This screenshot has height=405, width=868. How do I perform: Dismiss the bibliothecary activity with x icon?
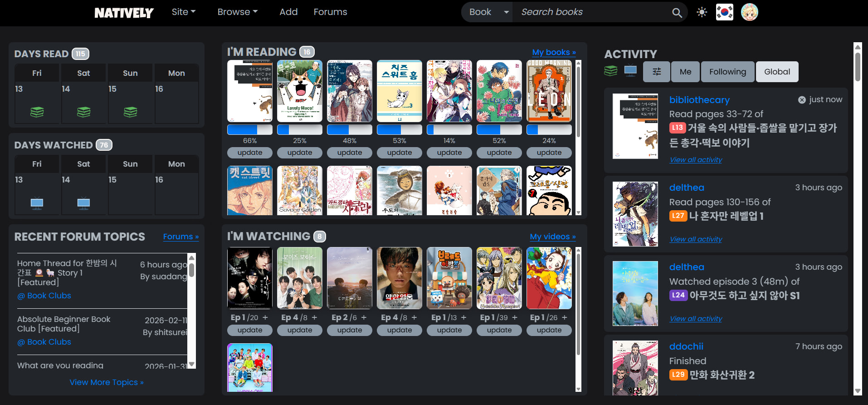click(x=802, y=100)
